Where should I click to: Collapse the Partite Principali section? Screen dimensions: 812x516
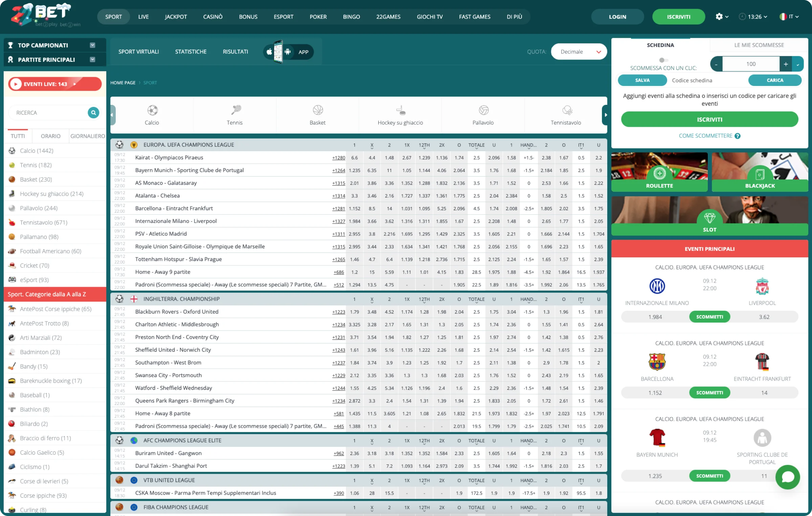92,60
